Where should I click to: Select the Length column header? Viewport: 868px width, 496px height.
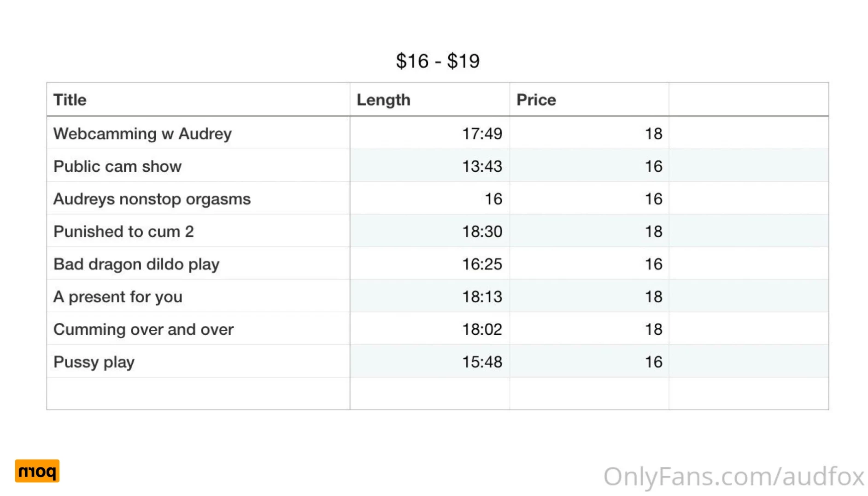pos(429,99)
